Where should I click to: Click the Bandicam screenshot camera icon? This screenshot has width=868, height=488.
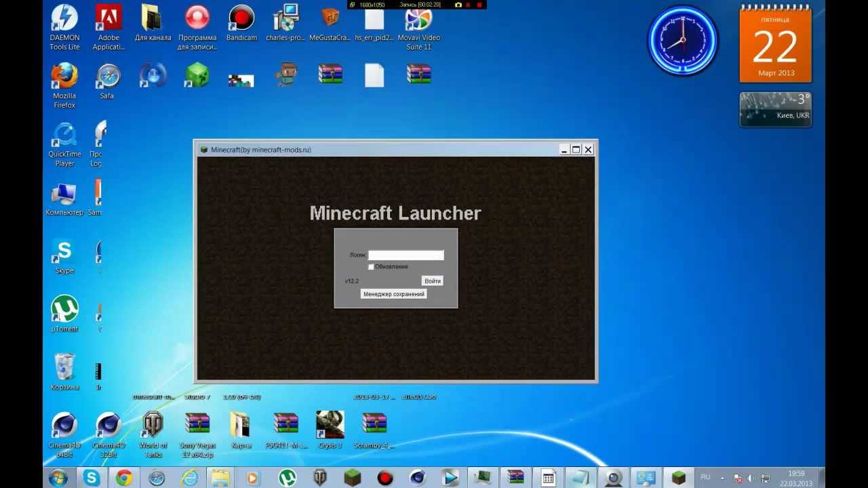click(458, 5)
